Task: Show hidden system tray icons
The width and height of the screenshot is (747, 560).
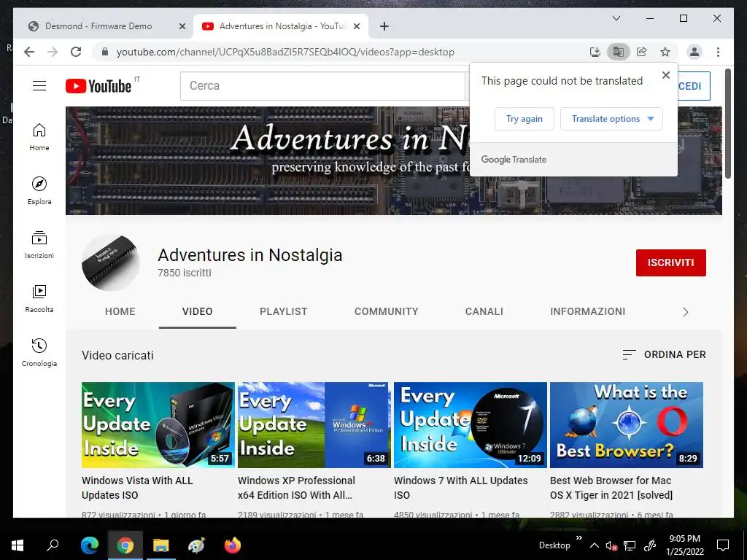Action: pos(594,545)
